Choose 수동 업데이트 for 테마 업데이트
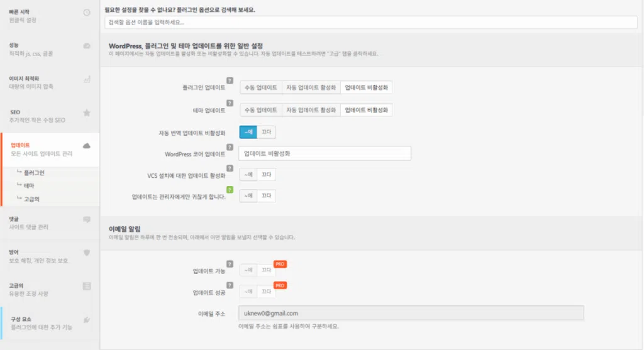Image resolution: width=644 pixels, height=350 pixels. (260, 110)
